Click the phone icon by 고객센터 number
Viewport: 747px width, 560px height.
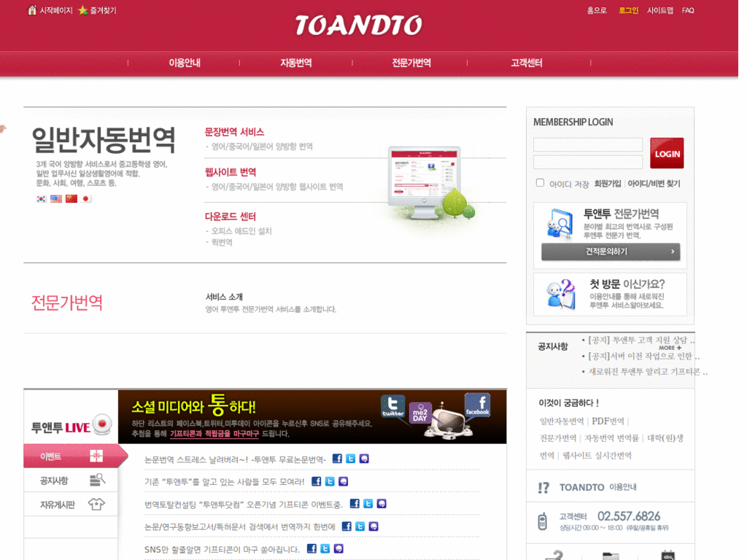(x=542, y=521)
